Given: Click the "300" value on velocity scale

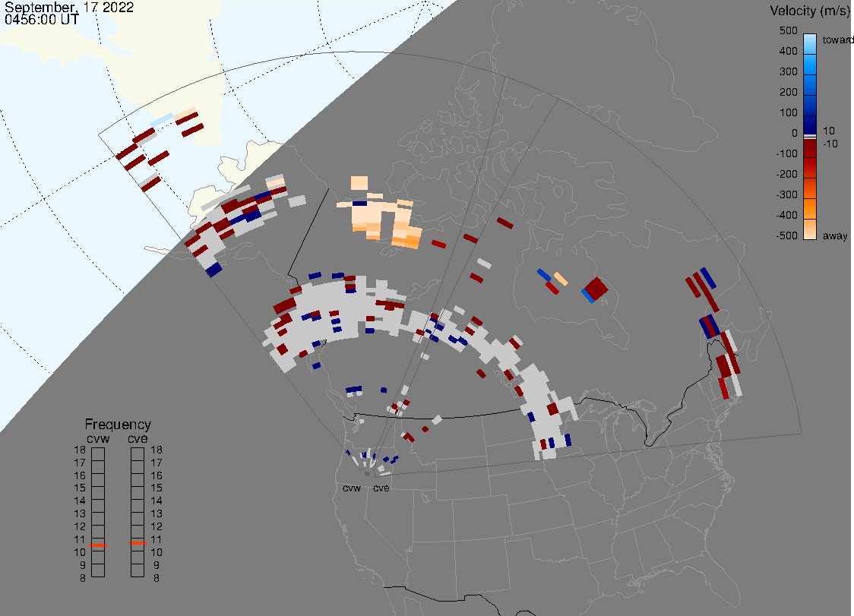Looking at the screenshot, I should [789, 72].
